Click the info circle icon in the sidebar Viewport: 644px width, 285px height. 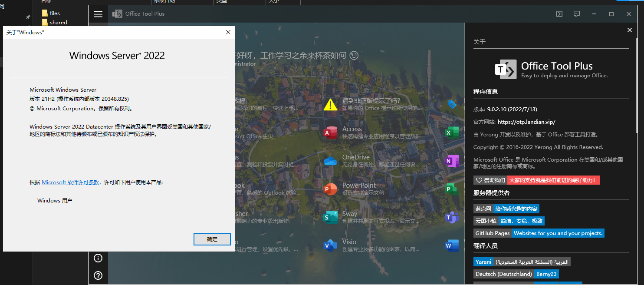(98, 258)
